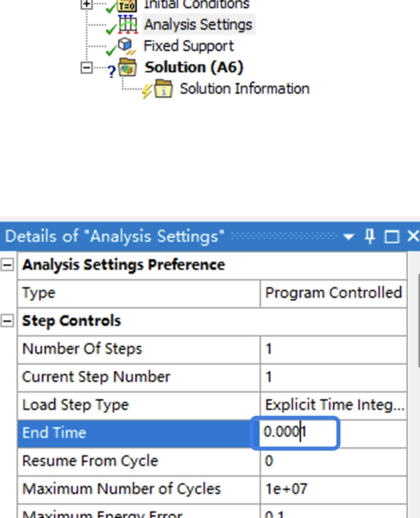Collapse the Analysis Settings Preference section

[x=7, y=265]
